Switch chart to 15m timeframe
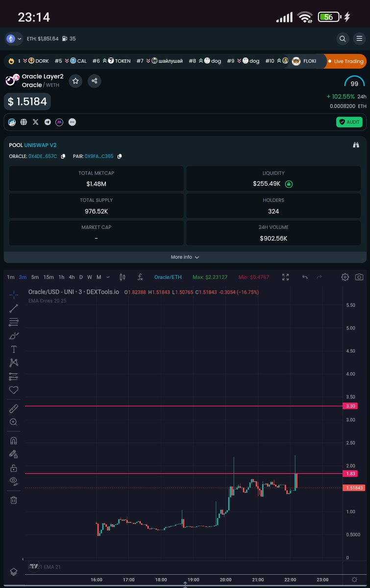370x588 pixels. (x=49, y=277)
